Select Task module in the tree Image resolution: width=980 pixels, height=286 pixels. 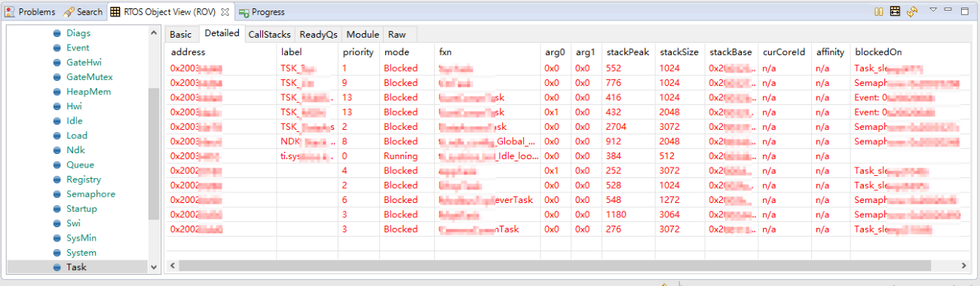pyautogui.click(x=76, y=267)
